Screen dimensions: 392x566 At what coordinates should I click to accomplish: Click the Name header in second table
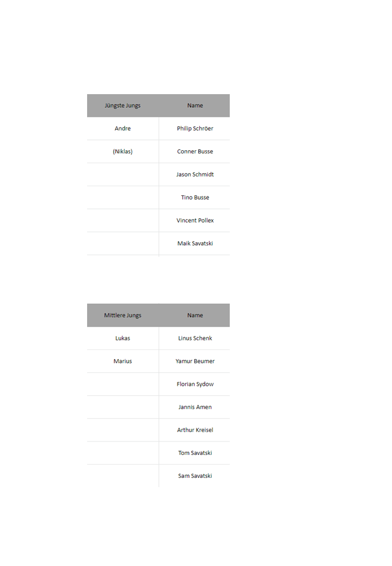[195, 316]
